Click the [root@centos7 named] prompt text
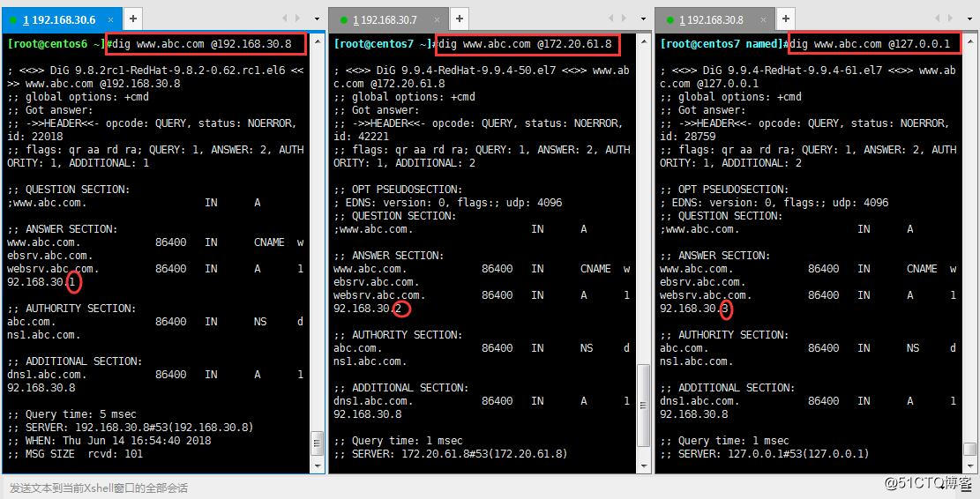The width and height of the screenshot is (980, 499). click(x=721, y=44)
